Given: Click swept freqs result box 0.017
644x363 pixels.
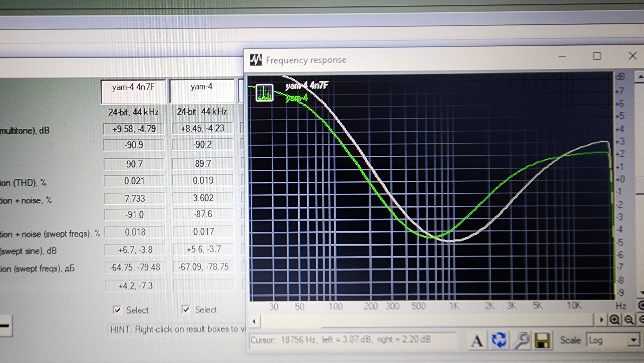Looking at the screenshot, I should coord(203,232).
